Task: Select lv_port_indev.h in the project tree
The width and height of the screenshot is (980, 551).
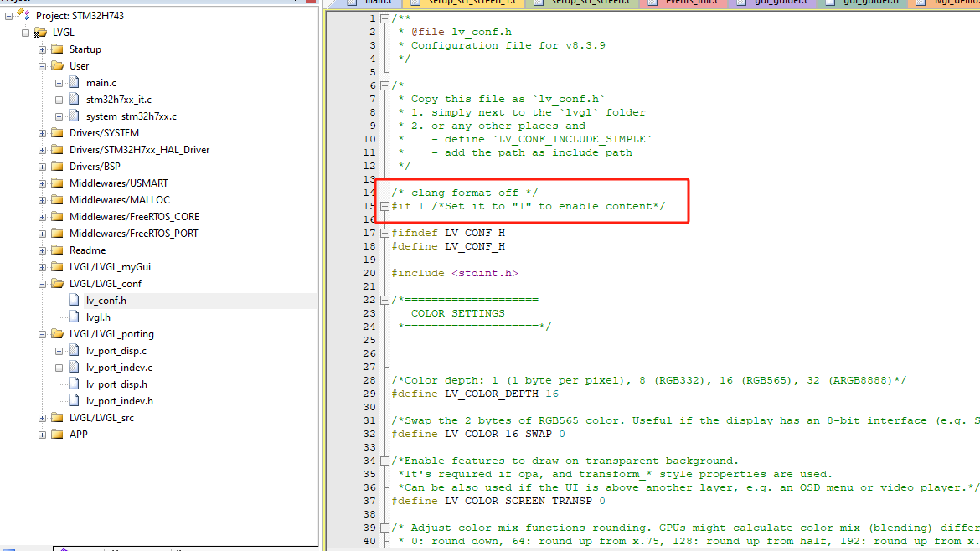Action: point(120,401)
